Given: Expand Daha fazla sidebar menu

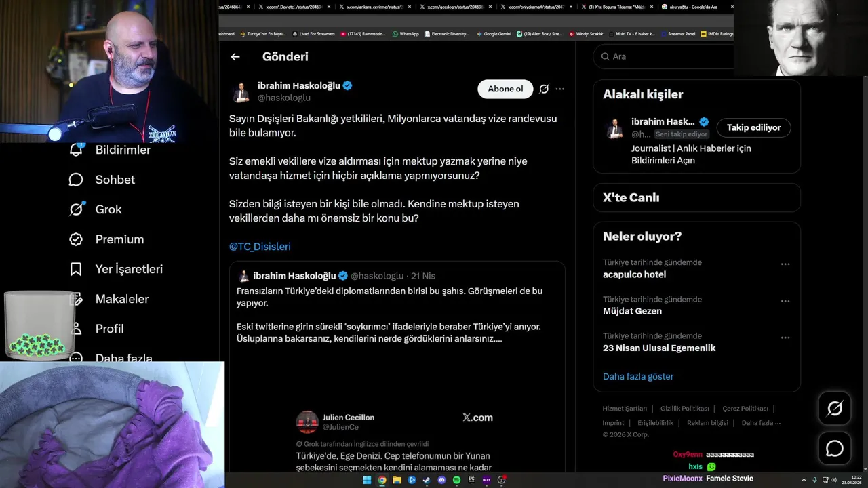Looking at the screenshot, I should coord(111,358).
